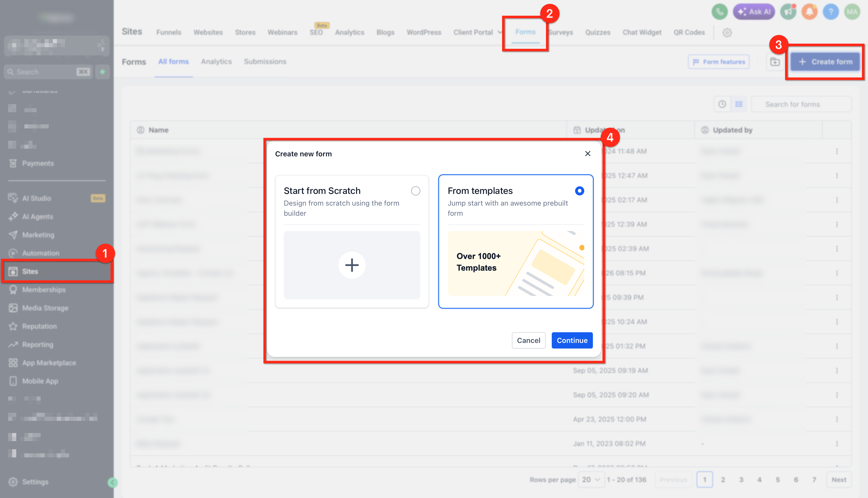This screenshot has height=498, width=868.
Task: Open the Chat Widget tab
Action: tap(642, 32)
